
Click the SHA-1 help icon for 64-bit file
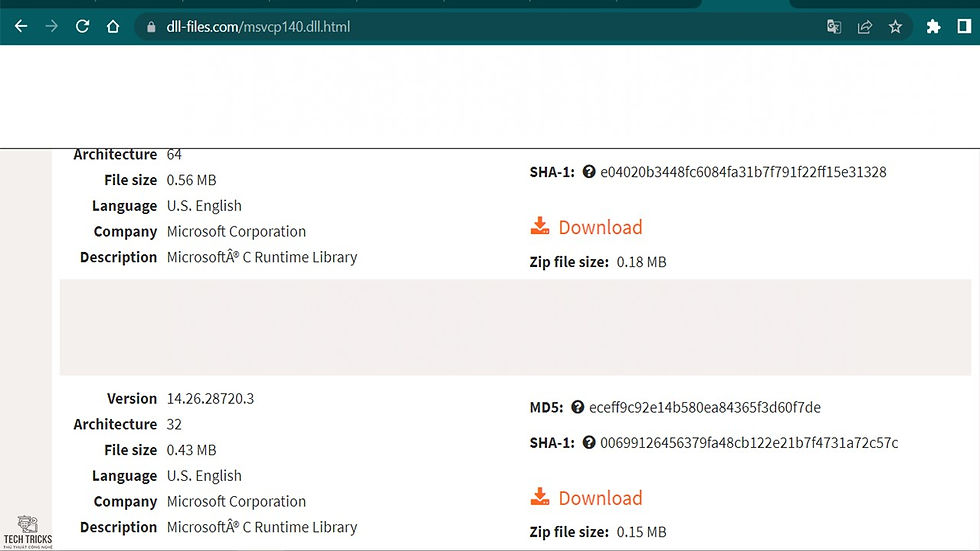click(x=589, y=172)
